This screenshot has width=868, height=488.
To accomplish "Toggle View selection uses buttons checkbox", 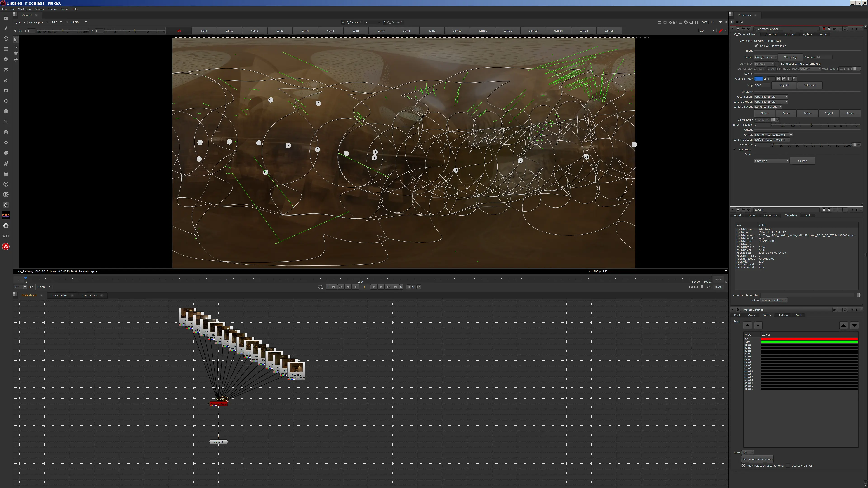I will point(743,465).
